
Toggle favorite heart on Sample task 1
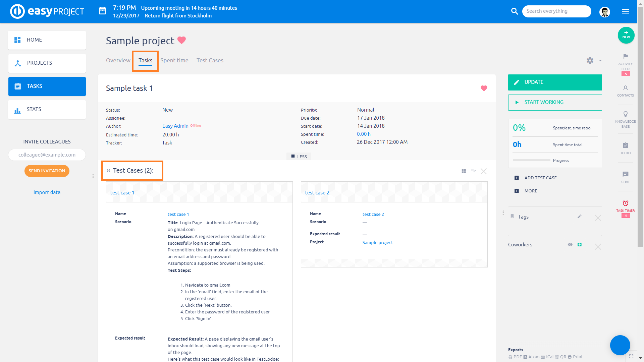(484, 88)
